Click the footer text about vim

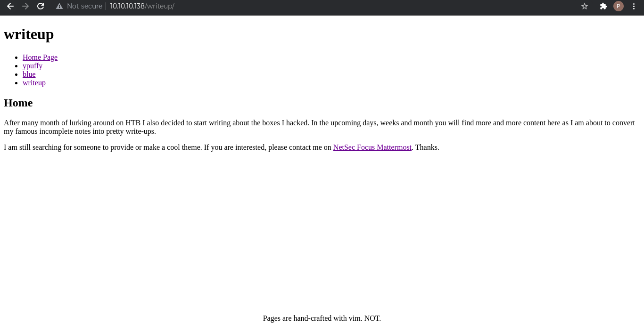[322, 318]
